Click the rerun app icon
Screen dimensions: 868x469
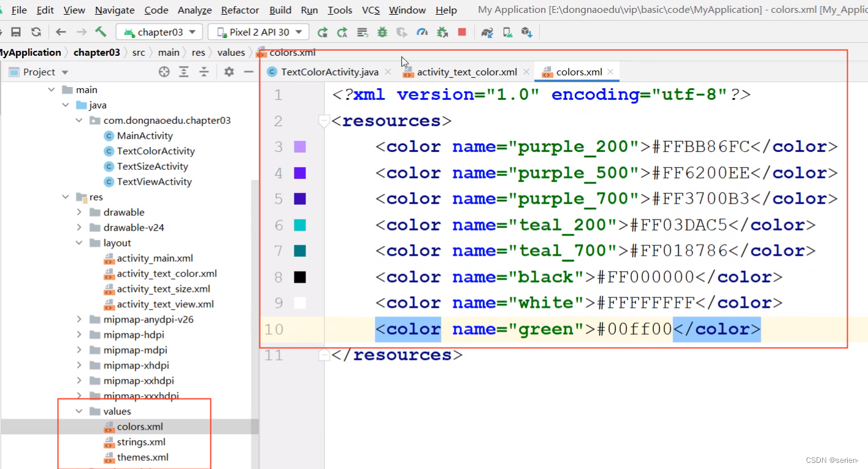click(x=323, y=32)
